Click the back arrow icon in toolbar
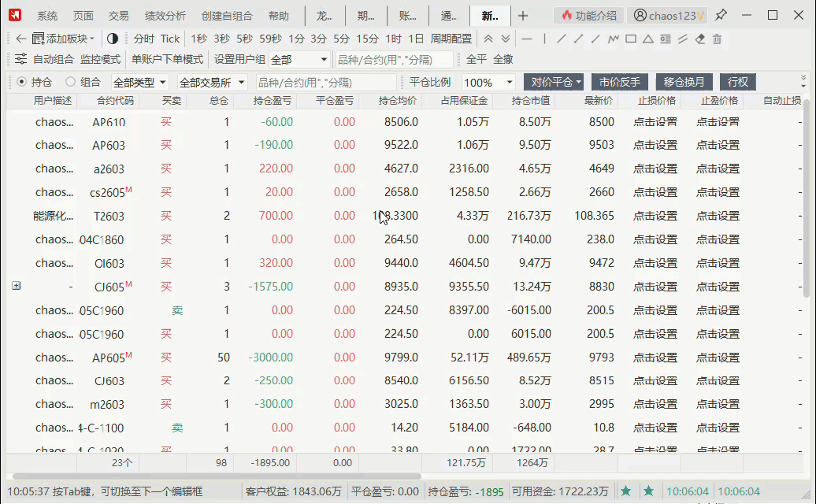 tap(20, 39)
